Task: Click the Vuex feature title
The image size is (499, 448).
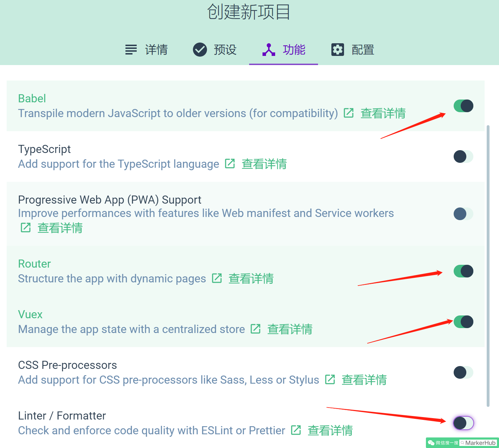Action: [x=30, y=314]
